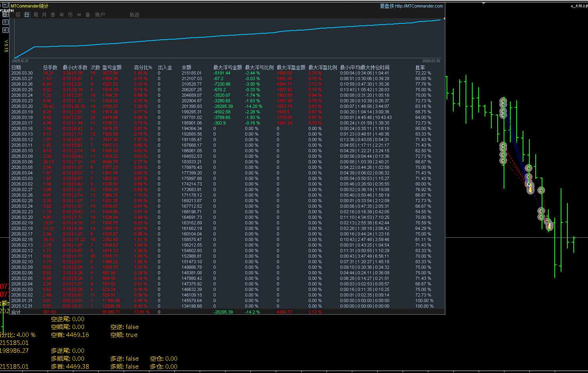This screenshot has width=588, height=373.
Task: Click the 多仓: 0.00 label
Action: click(x=164, y=367)
